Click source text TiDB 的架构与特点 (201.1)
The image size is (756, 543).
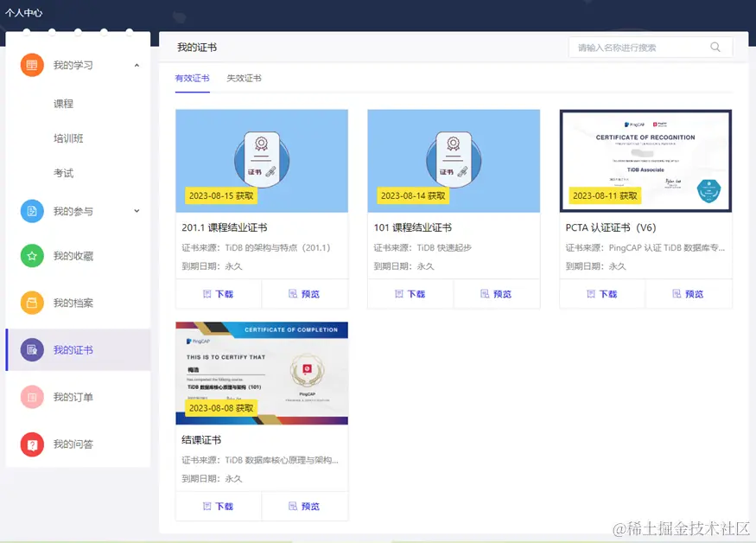click(277, 247)
